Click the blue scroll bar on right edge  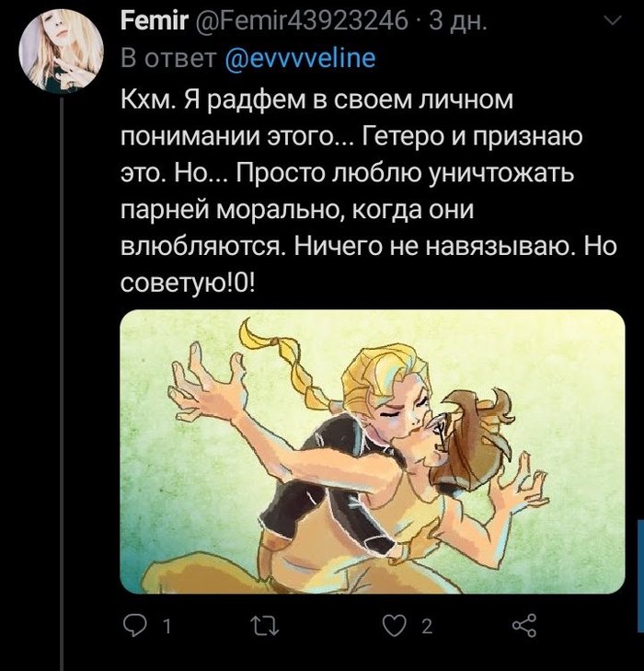pyautogui.click(x=639, y=575)
